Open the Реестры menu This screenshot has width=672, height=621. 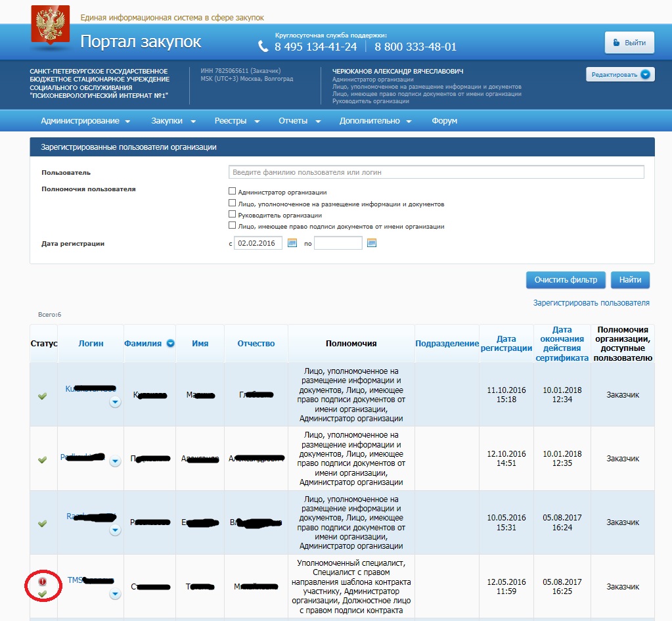[237, 121]
